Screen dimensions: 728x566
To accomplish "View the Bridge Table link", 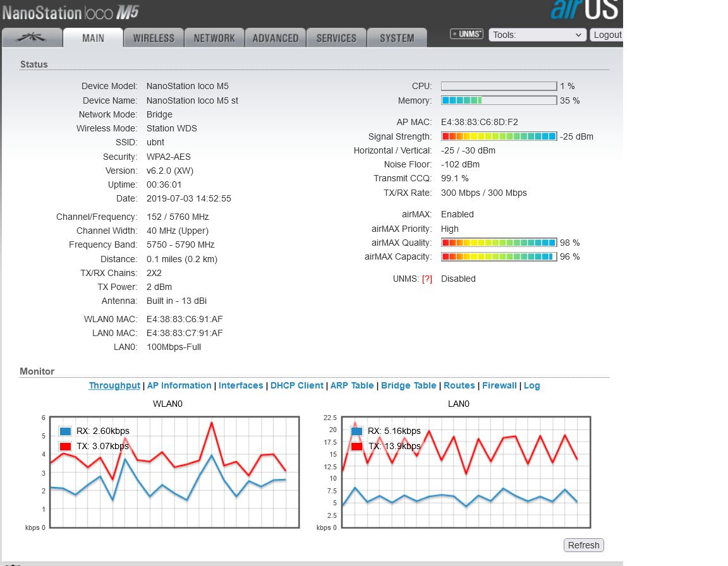I will [x=409, y=386].
